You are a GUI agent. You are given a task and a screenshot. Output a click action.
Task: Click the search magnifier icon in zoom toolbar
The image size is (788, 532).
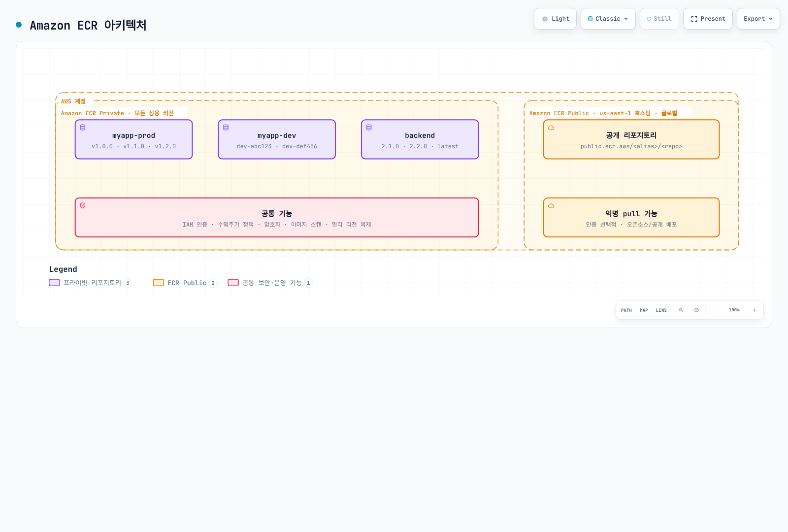[681, 310]
